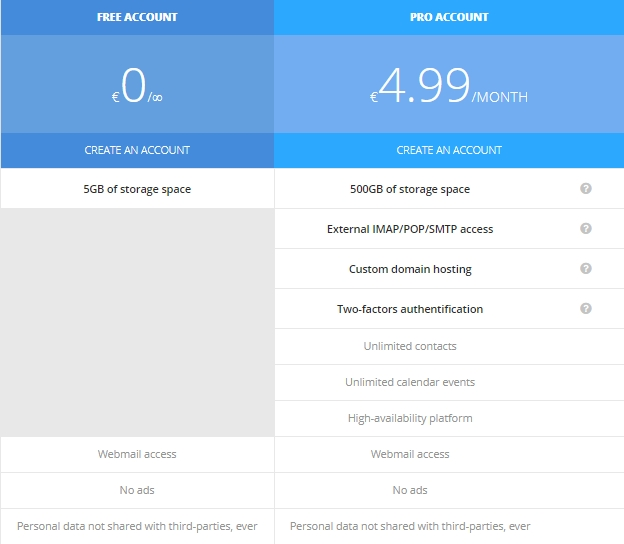
Task: Click Create an Account under Pro Account
Action: click(449, 150)
